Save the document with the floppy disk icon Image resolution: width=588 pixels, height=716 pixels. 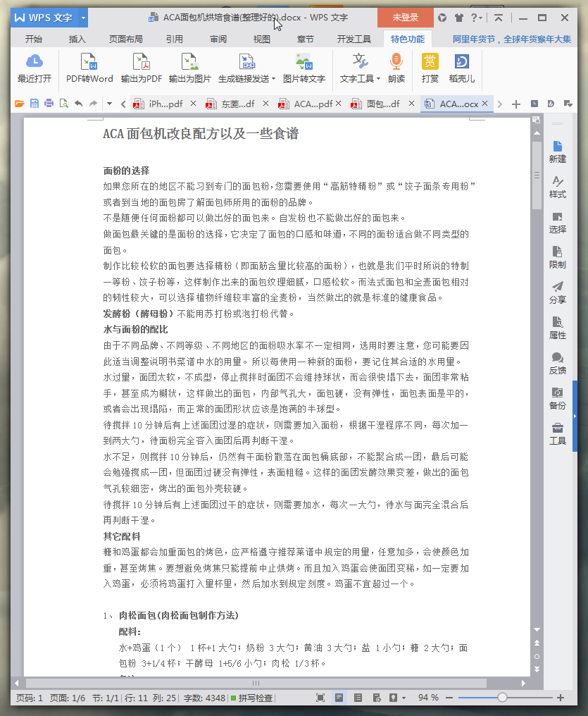pos(35,104)
